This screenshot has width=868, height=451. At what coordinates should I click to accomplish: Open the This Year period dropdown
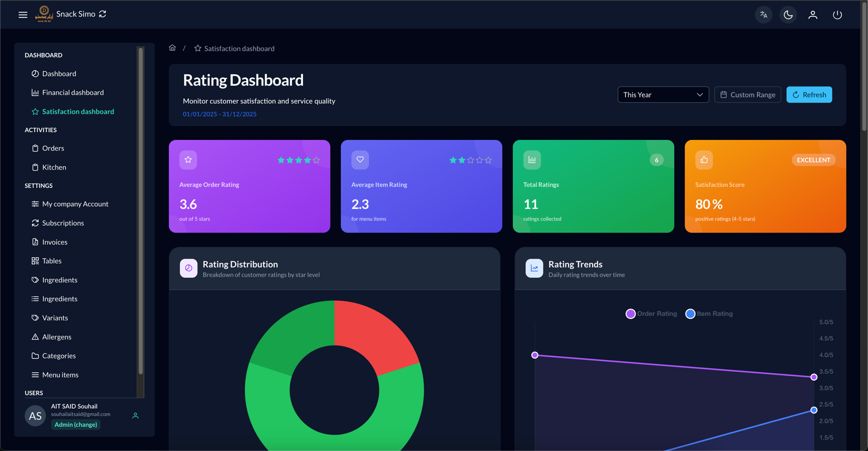663,94
